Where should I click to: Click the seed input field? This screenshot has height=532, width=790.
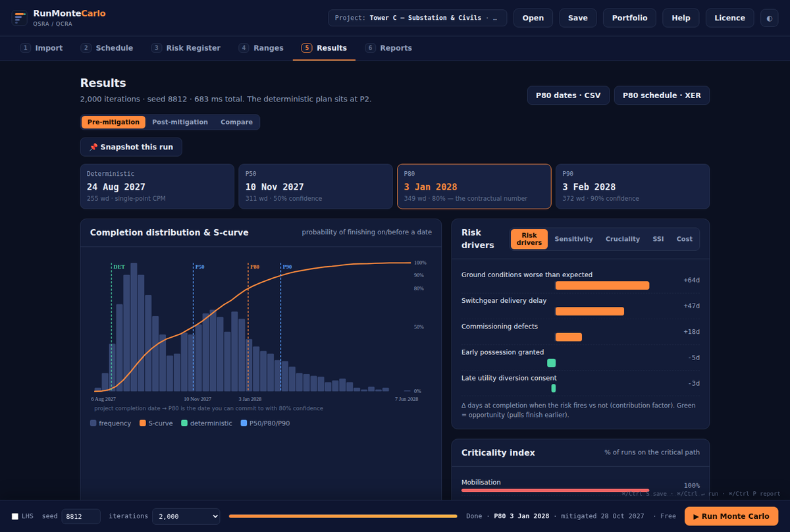point(81,516)
